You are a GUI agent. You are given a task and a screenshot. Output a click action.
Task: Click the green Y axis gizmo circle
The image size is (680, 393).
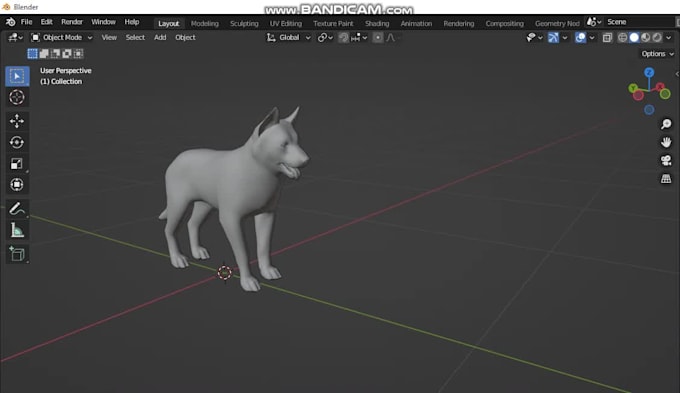tap(633, 88)
